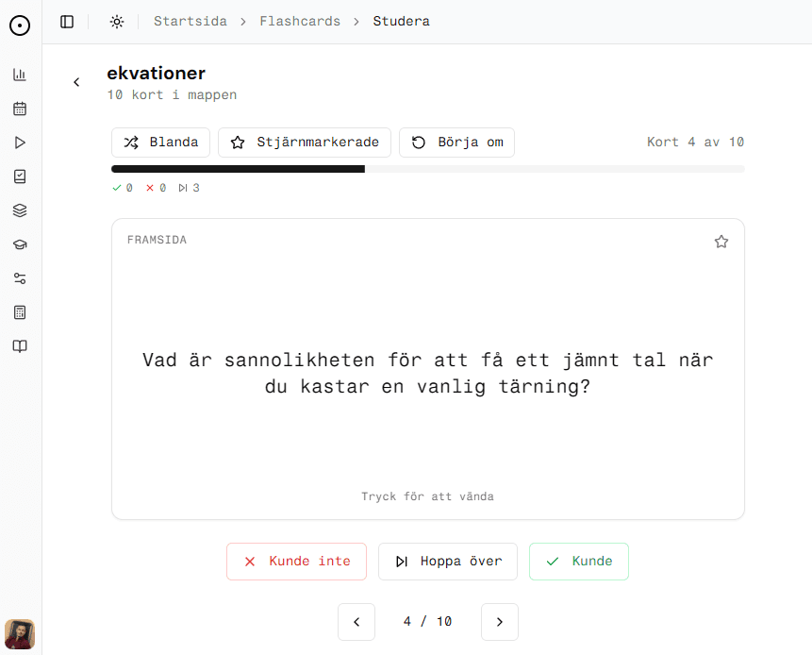
Task: Toggle light mode with the sun icon
Action: tap(117, 21)
